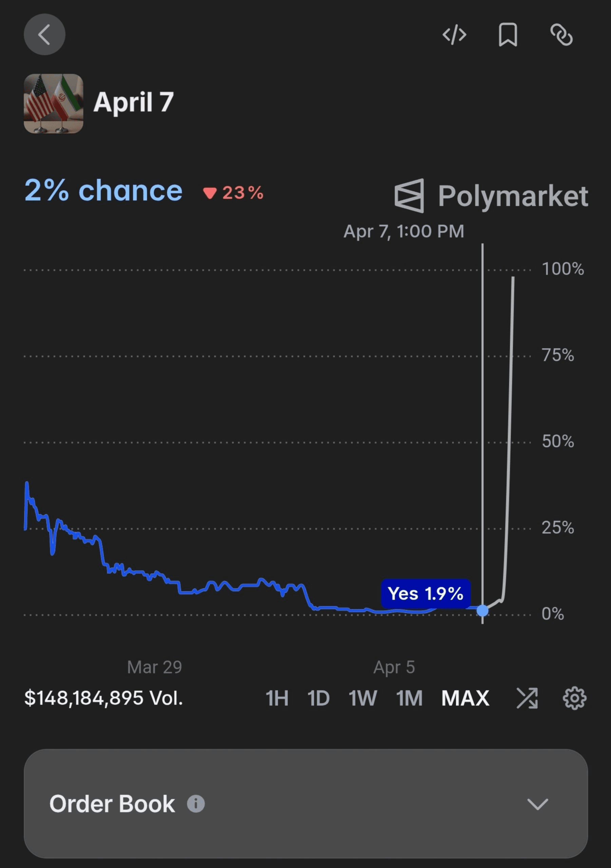Click the 2% chance text

point(103,191)
